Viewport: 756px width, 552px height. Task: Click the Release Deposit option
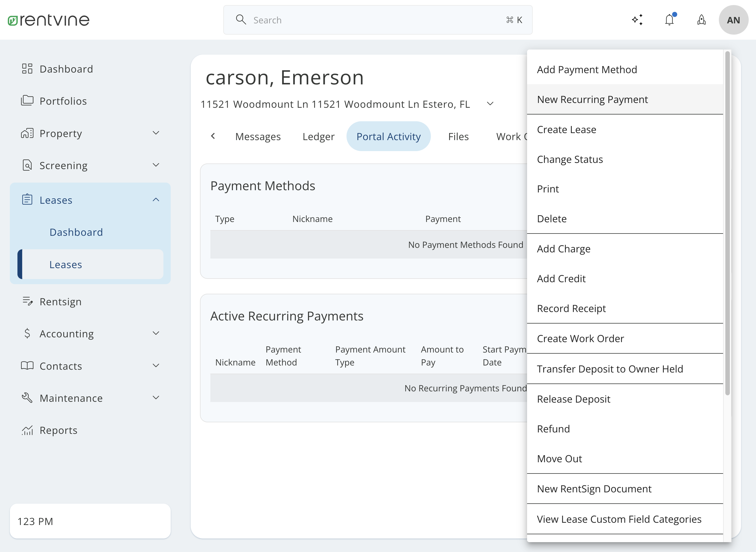[x=573, y=399]
